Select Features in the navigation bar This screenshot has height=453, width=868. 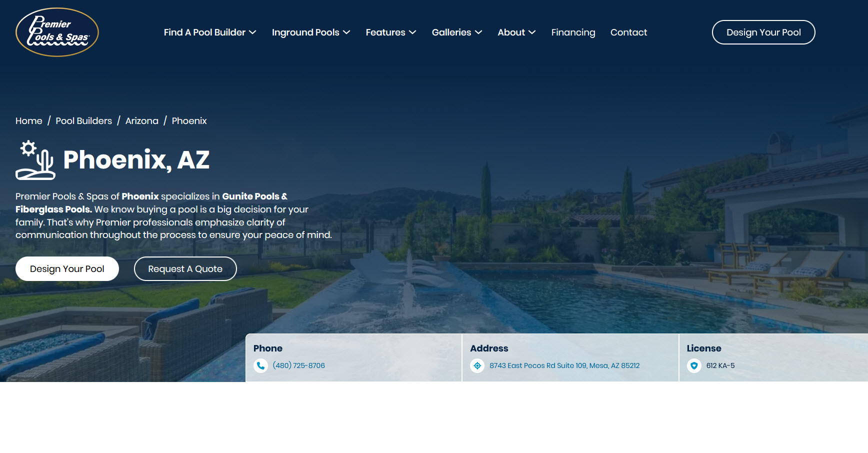[x=385, y=32]
